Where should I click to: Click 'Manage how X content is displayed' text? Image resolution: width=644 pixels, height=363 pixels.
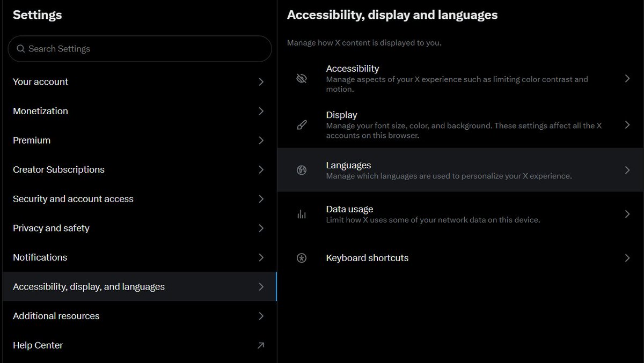click(x=364, y=43)
